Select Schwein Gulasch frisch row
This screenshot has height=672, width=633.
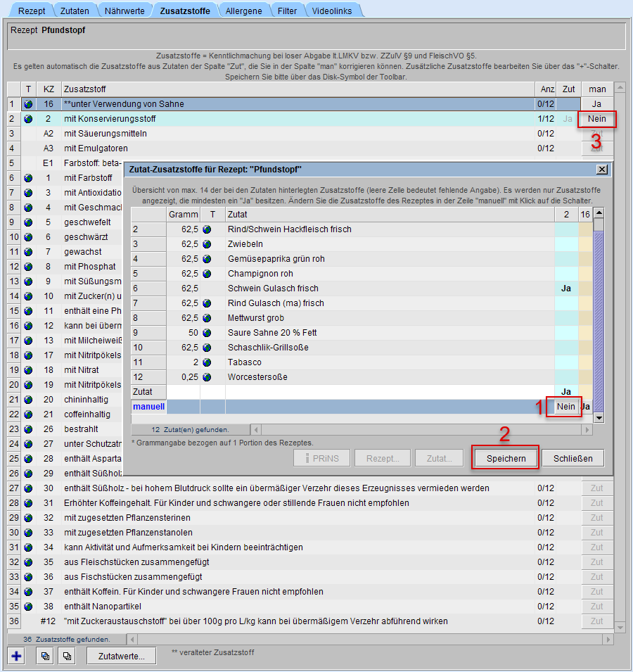(273, 289)
